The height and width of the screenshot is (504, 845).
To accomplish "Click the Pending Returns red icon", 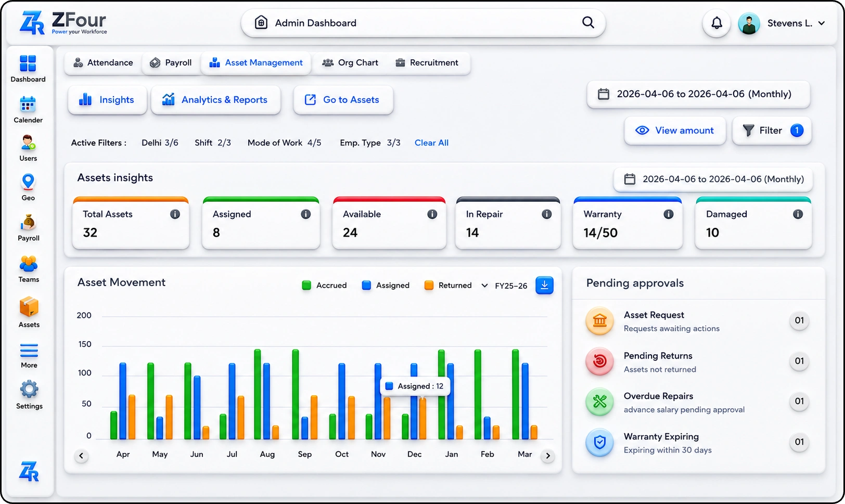I will [x=599, y=361].
